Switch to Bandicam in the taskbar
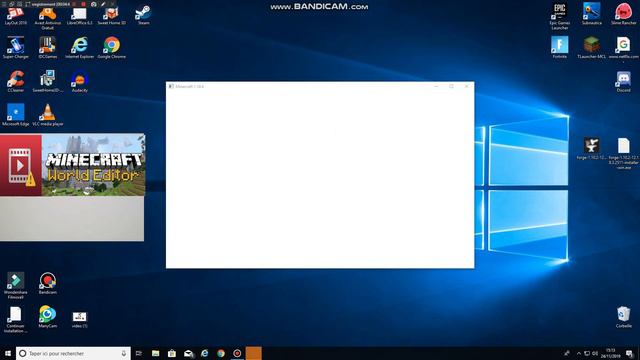Viewport: 640px width, 360px height. coord(237,353)
